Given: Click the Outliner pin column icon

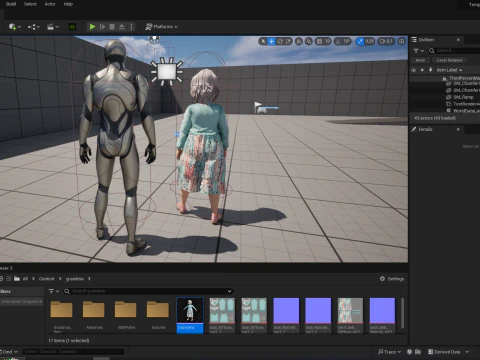Looking at the screenshot, I should (x=430, y=70).
